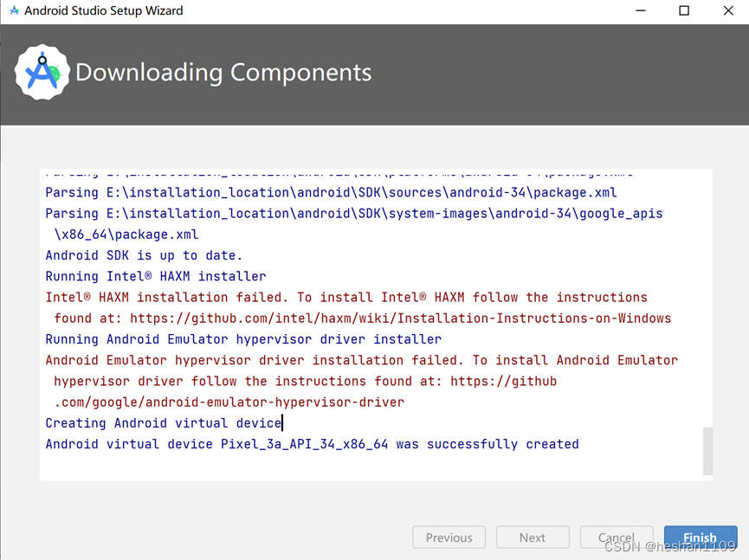Click the maximize icon
Image resolution: width=749 pixels, height=560 pixels.
point(683,10)
